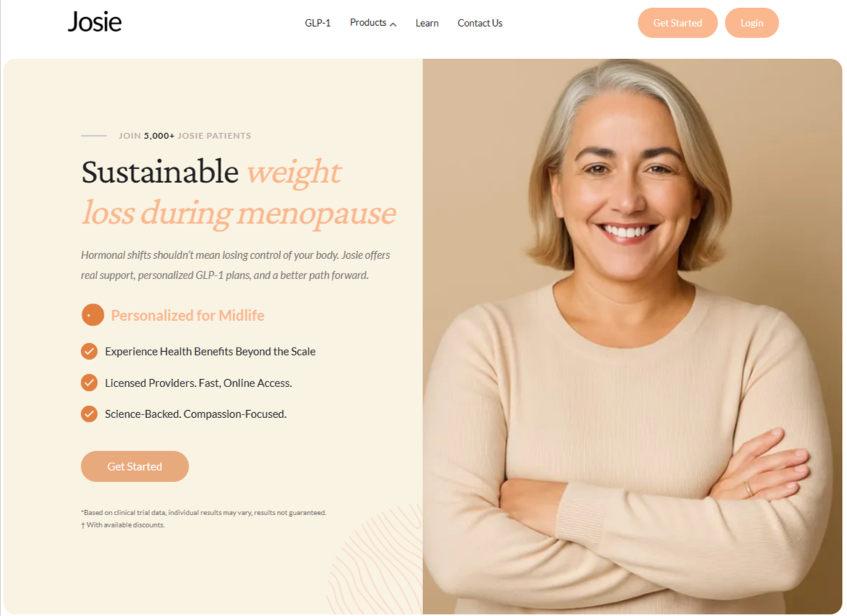
Task: Click the Login button
Action: (751, 23)
